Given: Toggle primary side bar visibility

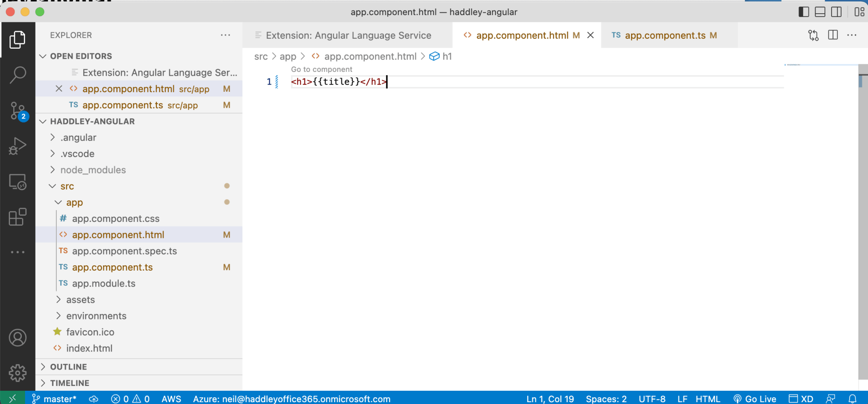Looking at the screenshot, I should (x=804, y=12).
